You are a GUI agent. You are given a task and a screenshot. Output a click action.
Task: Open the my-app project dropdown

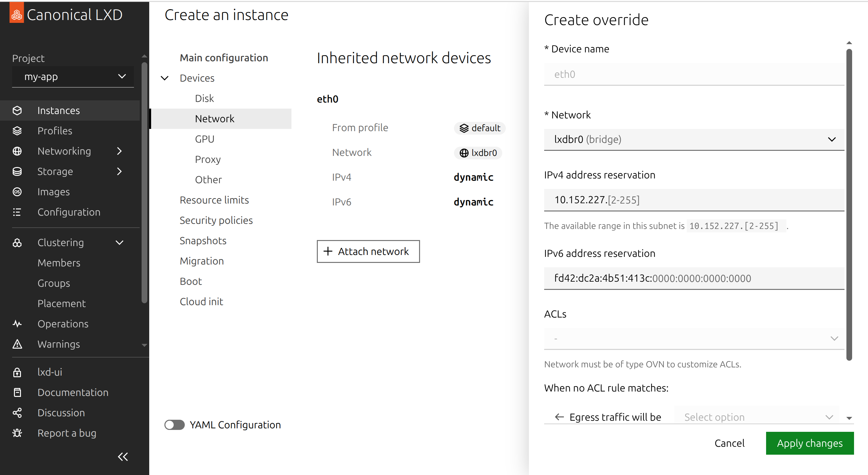click(73, 77)
